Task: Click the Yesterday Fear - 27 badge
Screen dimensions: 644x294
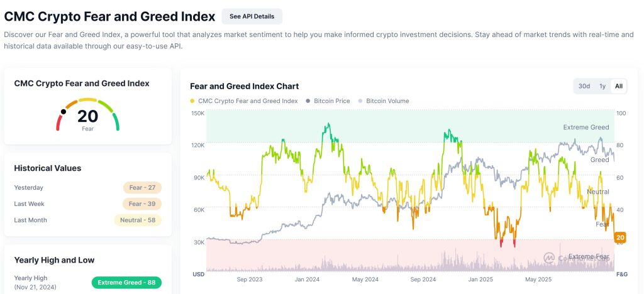Action: point(142,187)
